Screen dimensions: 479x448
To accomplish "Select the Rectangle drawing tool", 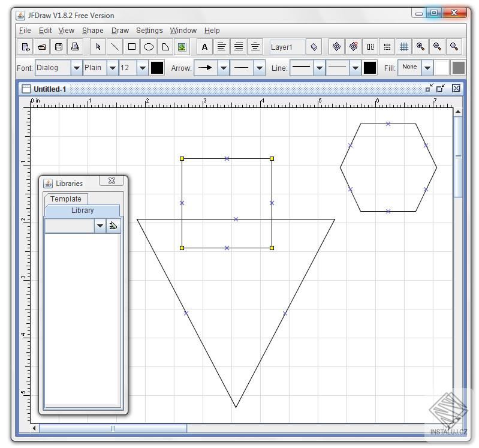I will 132,47.
